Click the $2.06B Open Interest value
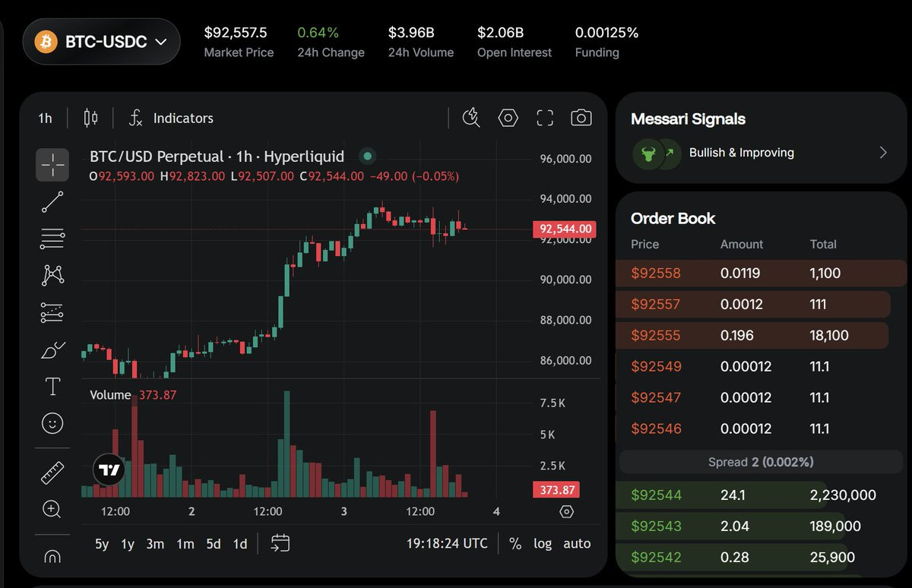The width and height of the screenshot is (912, 588). pos(500,33)
